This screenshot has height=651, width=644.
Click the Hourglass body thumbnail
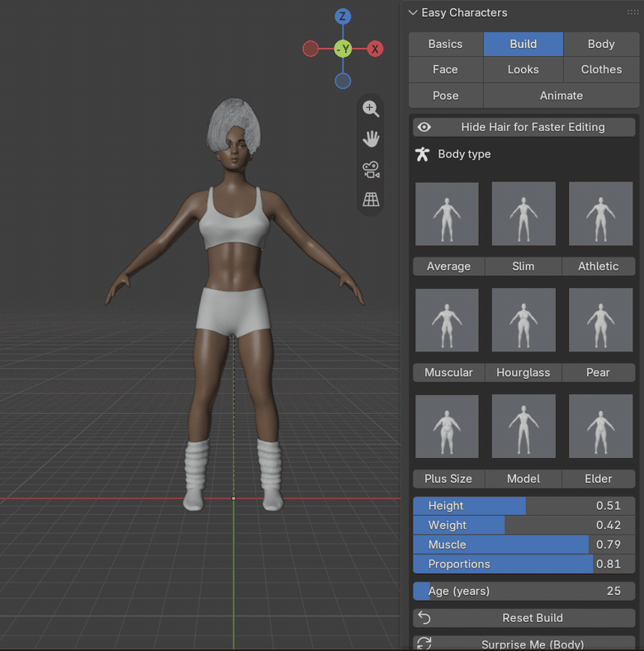[523, 320]
